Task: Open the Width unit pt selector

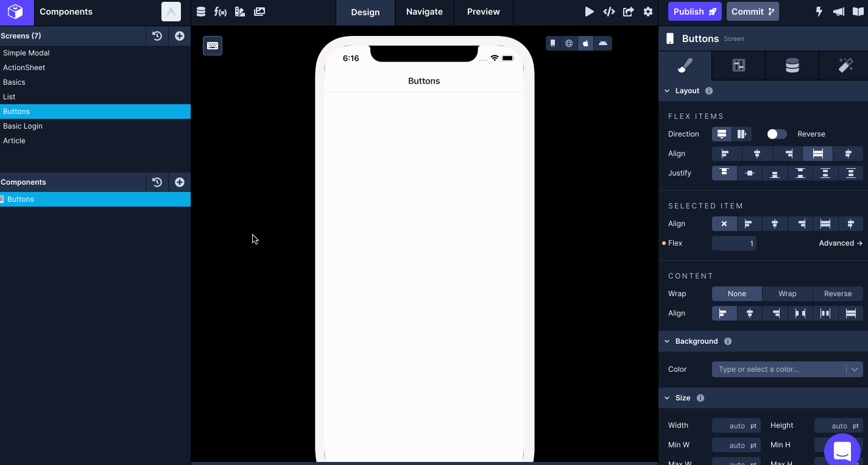Action: tap(753, 426)
